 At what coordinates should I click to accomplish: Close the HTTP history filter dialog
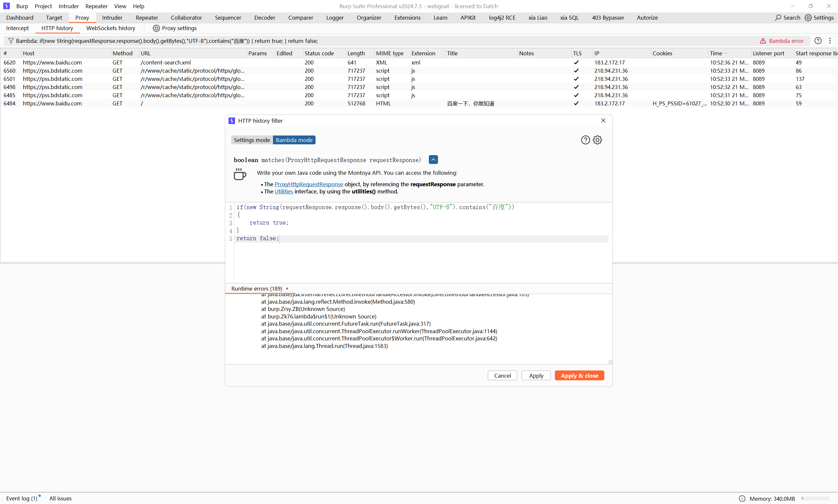[x=603, y=120]
